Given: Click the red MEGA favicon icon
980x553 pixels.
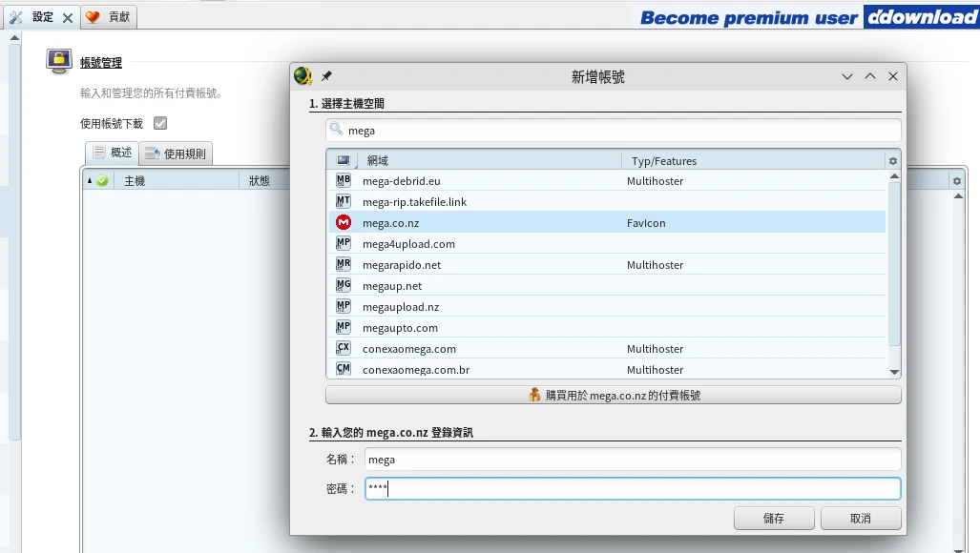Looking at the screenshot, I should pos(344,222).
